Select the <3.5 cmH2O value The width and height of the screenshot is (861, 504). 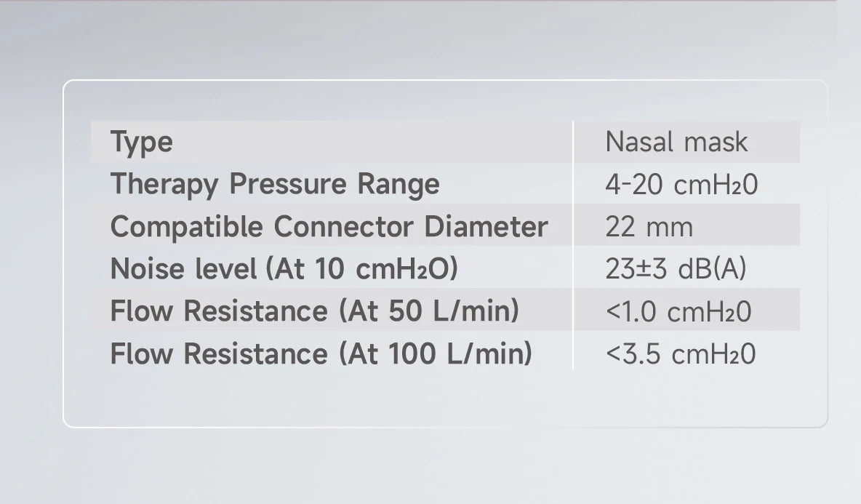click(x=681, y=354)
